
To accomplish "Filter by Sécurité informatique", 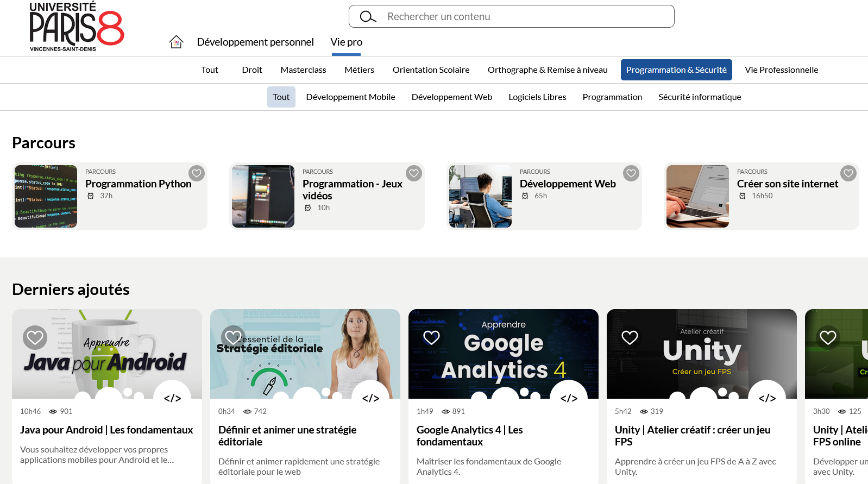I will coord(700,97).
